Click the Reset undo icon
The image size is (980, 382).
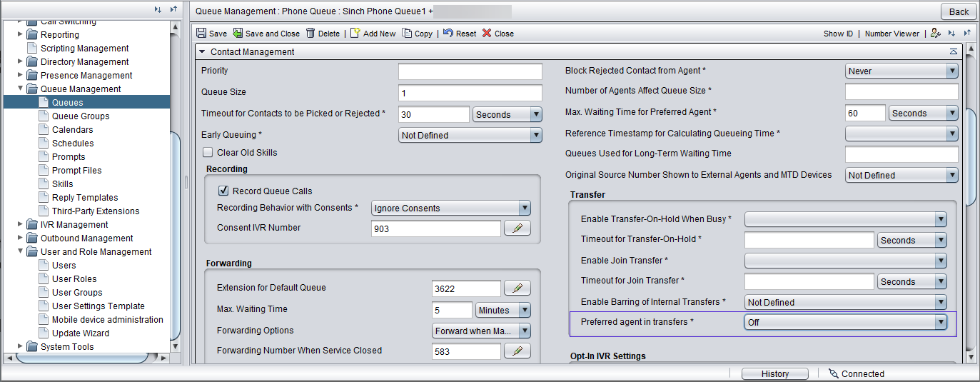448,33
